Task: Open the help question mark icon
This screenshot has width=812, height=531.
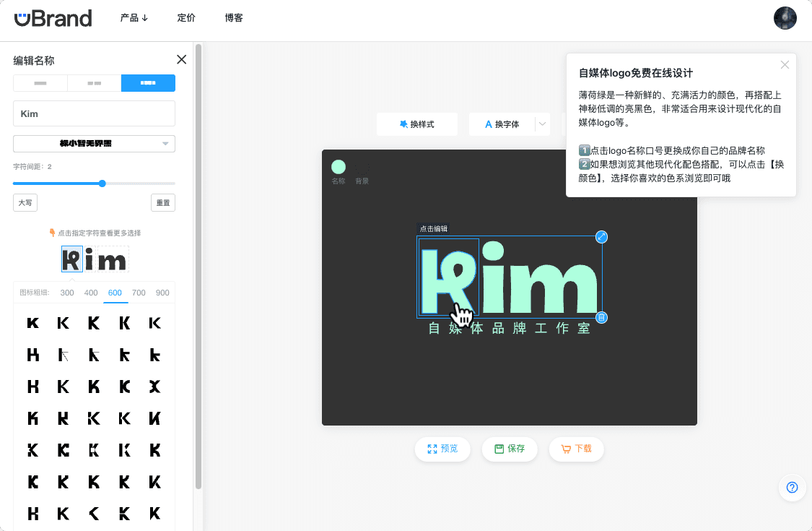Action: tap(793, 488)
